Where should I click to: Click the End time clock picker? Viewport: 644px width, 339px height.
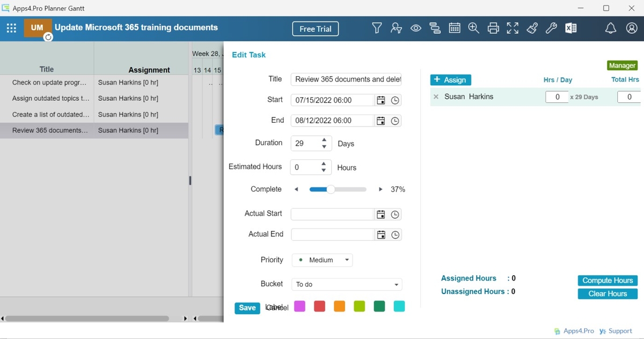click(x=395, y=120)
